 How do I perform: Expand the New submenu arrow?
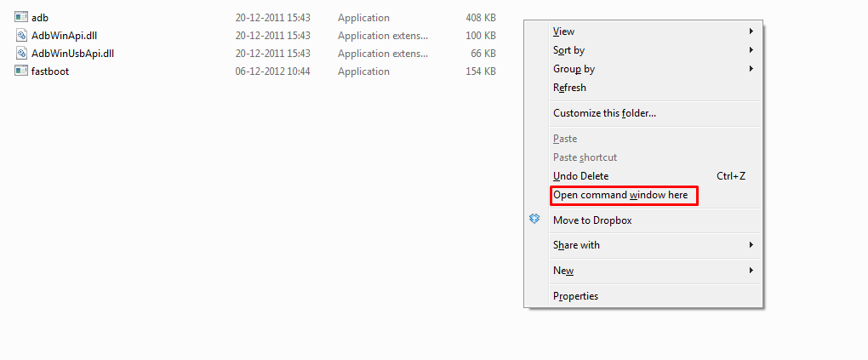(x=751, y=271)
